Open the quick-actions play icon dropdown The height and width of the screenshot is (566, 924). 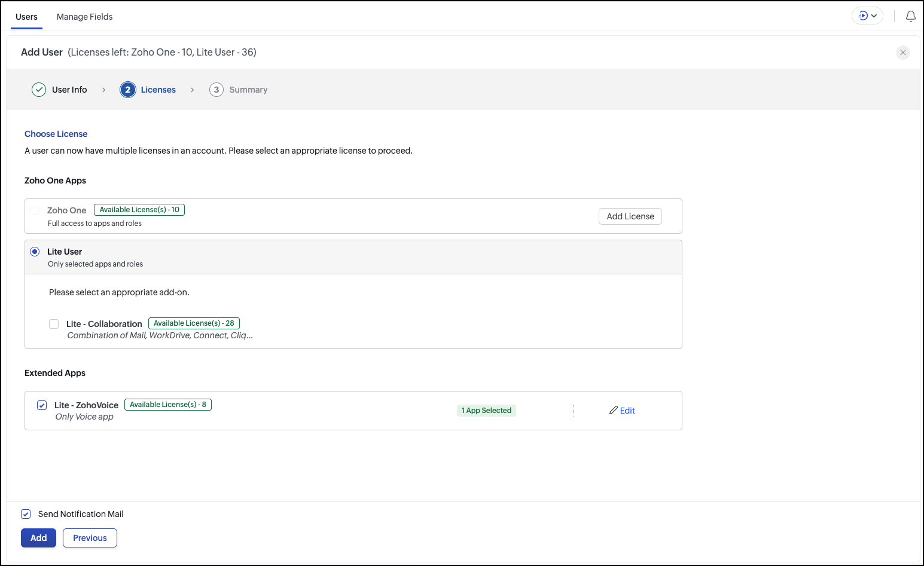867,16
